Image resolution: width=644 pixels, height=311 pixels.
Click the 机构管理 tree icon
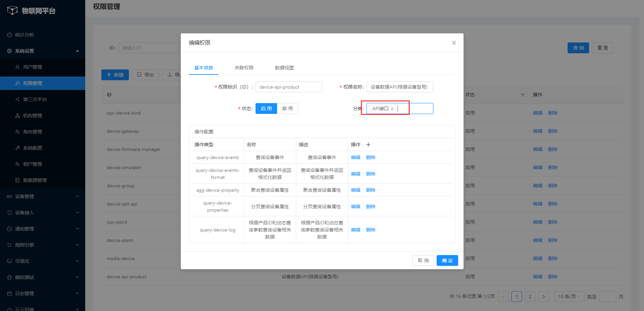[x=18, y=116]
